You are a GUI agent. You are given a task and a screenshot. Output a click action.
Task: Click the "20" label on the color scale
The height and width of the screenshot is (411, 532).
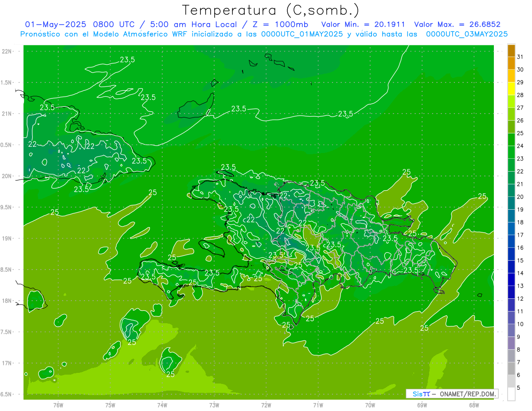(x=520, y=197)
